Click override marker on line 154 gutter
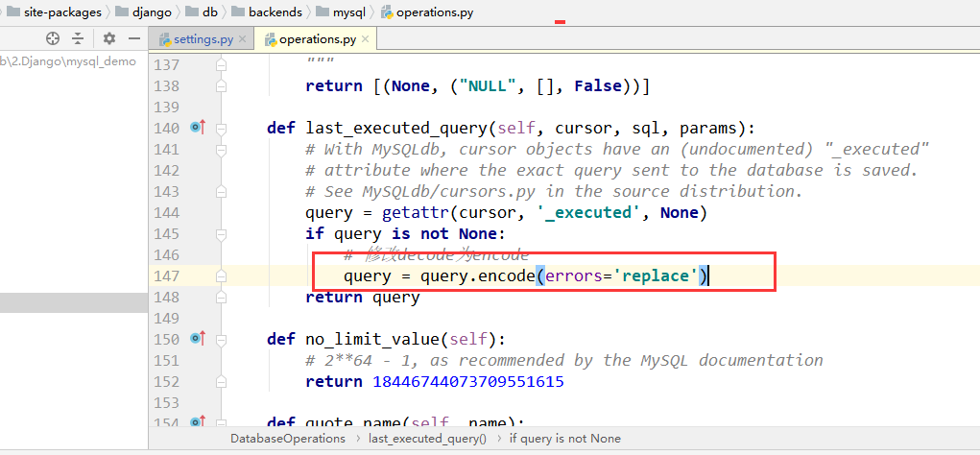The image size is (980, 455). 198,422
